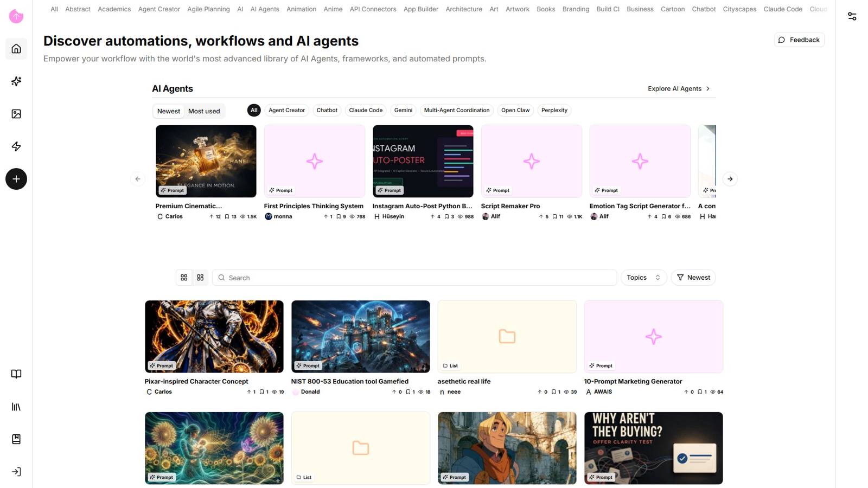Open the Newest sort filter dropdown
868x488 pixels.
coord(693,278)
